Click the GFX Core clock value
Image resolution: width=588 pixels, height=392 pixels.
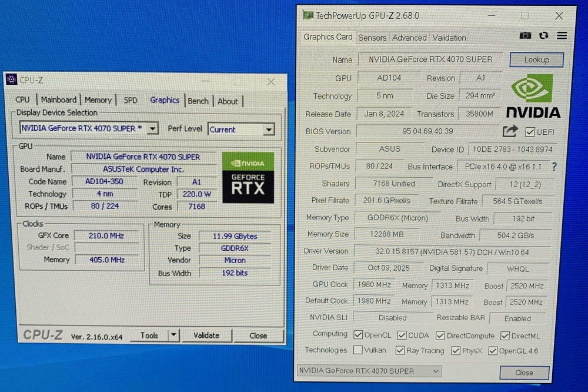click(106, 236)
